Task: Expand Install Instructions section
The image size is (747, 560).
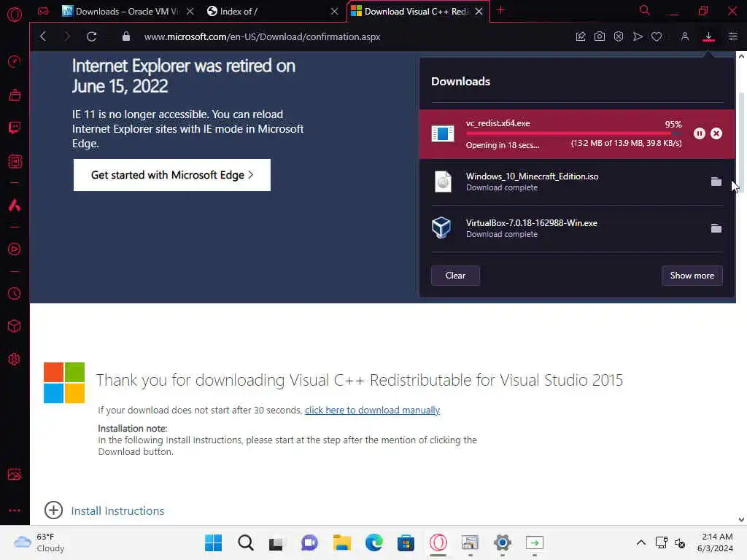Action: pos(104,510)
